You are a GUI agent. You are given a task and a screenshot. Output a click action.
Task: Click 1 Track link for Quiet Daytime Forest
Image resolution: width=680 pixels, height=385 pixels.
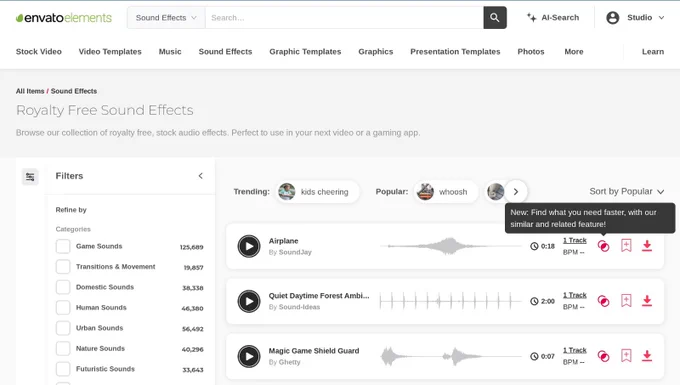575,295
